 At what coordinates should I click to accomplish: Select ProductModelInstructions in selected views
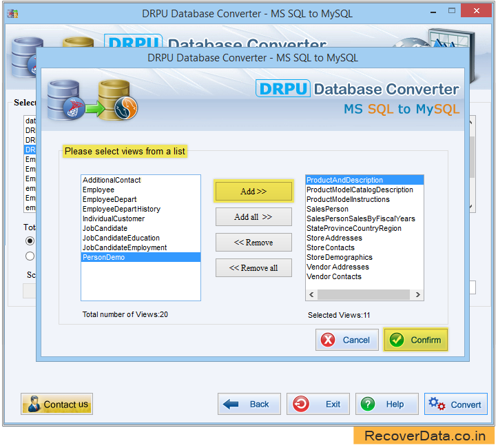click(x=364, y=200)
